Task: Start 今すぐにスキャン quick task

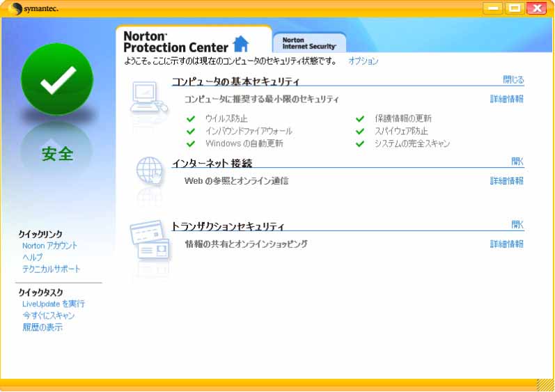Action: click(49, 315)
